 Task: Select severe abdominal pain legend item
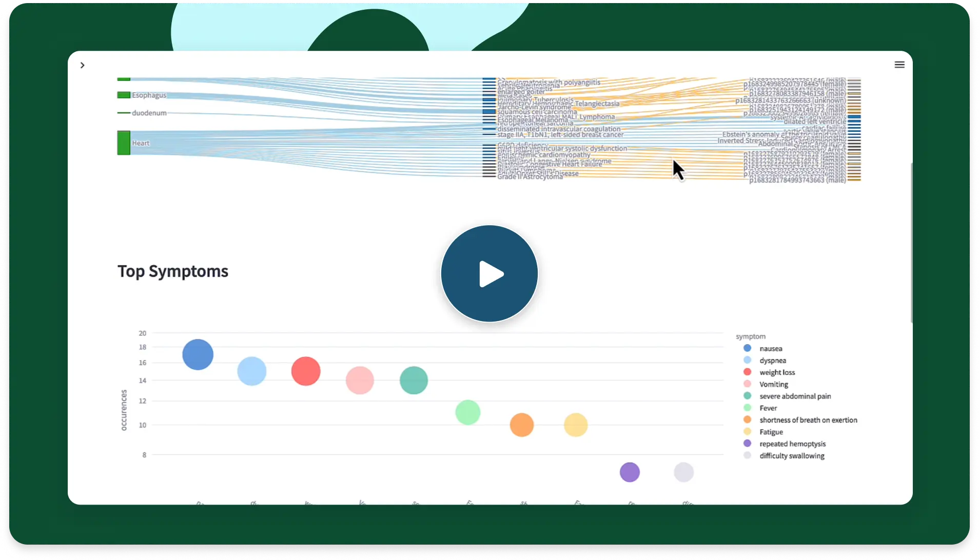click(795, 396)
